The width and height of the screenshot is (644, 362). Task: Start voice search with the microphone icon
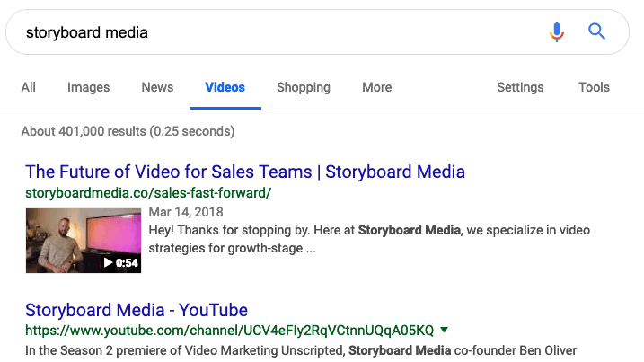coord(557,32)
